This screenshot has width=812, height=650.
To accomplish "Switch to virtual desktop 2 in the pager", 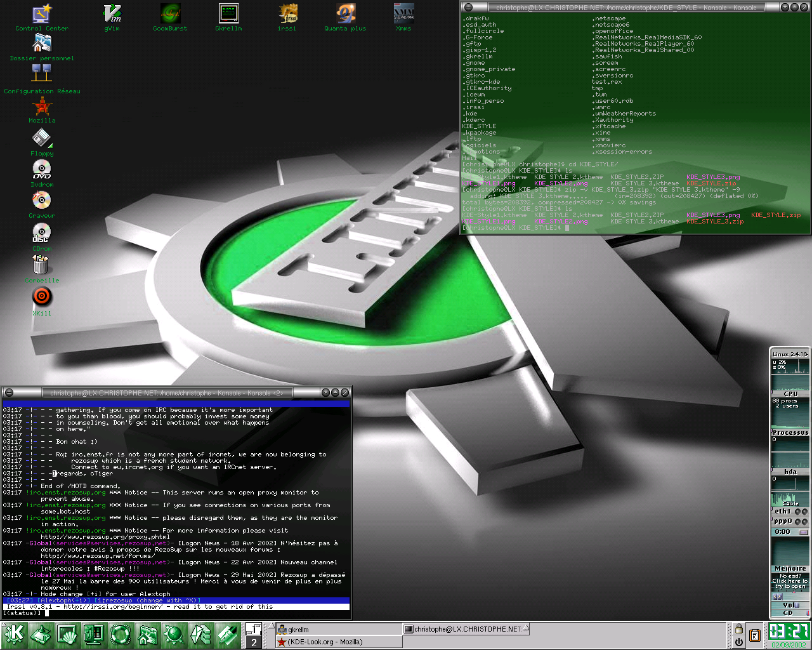I will (254, 642).
